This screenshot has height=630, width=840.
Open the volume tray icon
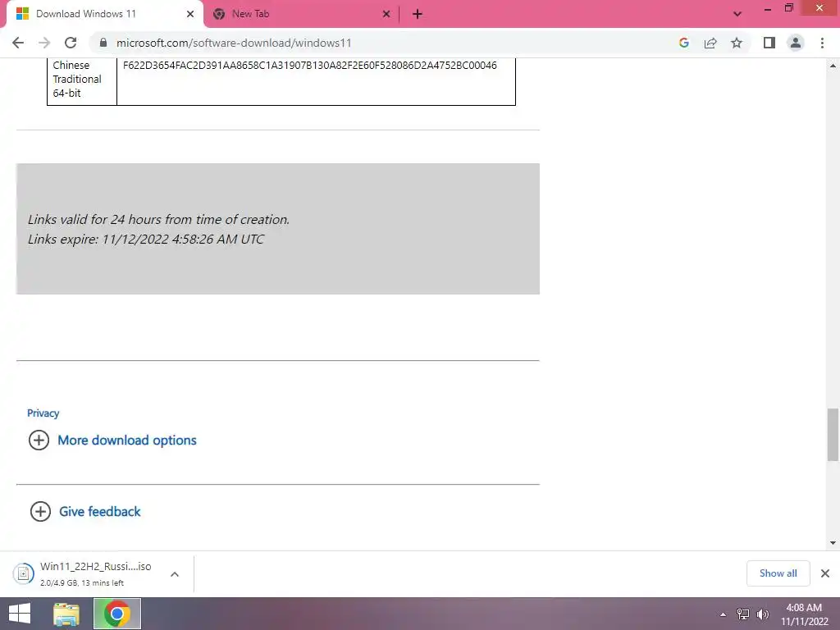[x=762, y=614]
